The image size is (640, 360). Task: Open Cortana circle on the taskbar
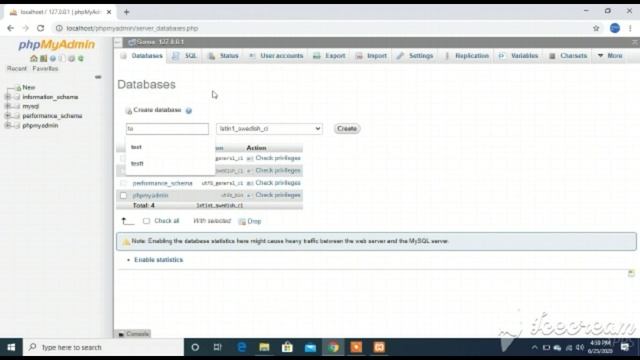195,347
